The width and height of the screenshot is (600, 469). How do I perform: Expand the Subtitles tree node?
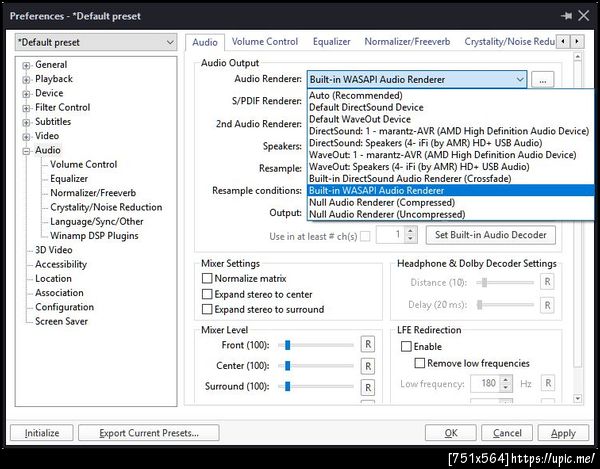pyautogui.click(x=26, y=122)
